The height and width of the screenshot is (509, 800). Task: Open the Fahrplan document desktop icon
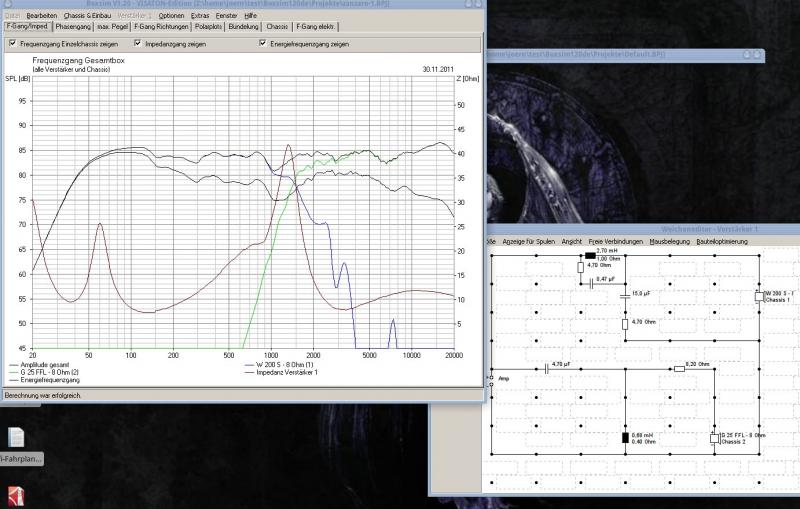[x=16, y=437]
